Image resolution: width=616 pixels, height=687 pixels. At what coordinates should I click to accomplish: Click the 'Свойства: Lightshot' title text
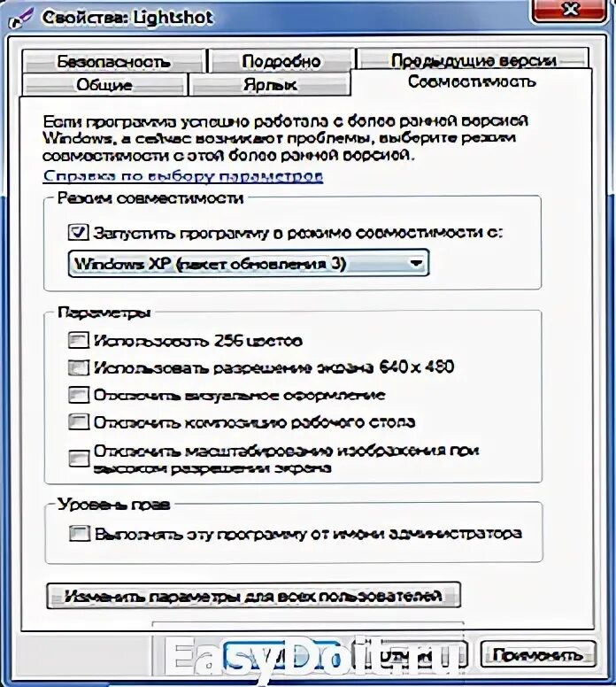[x=127, y=18]
